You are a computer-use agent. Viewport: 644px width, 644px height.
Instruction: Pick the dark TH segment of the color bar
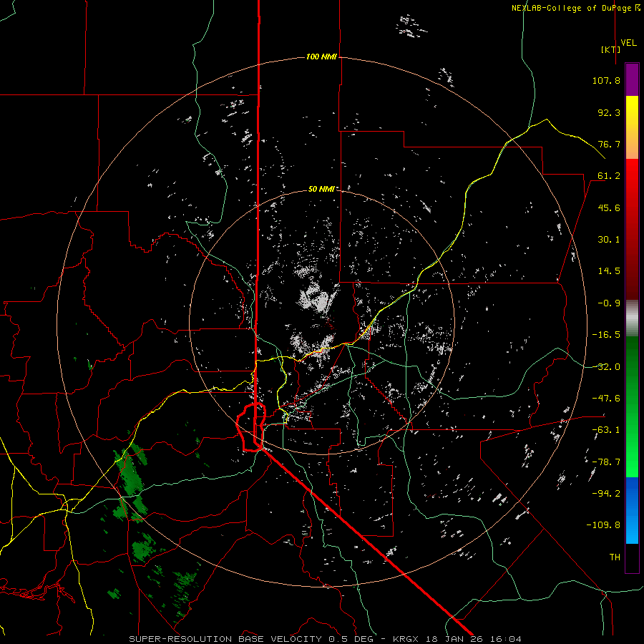(x=632, y=558)
